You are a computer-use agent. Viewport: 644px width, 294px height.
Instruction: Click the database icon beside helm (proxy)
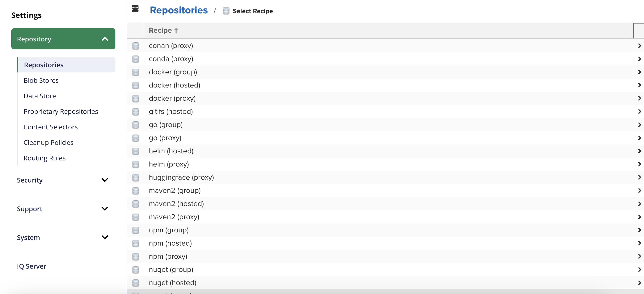tap(136, 164)
